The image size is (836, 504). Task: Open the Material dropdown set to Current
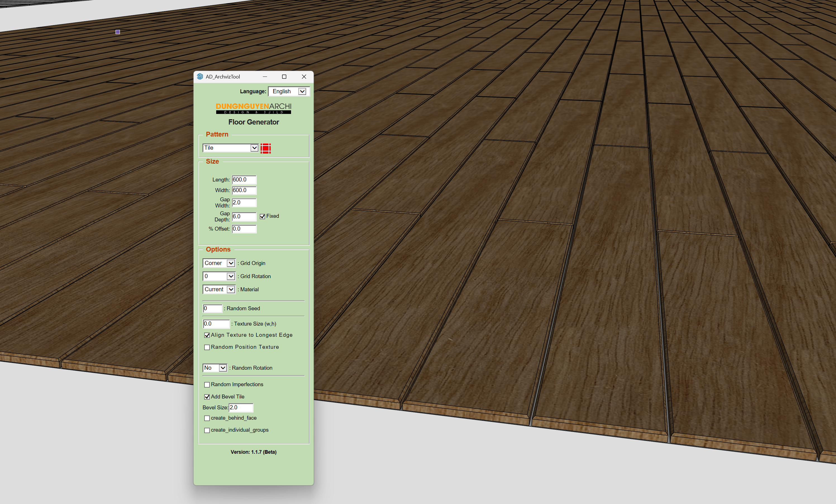[219, 289]
